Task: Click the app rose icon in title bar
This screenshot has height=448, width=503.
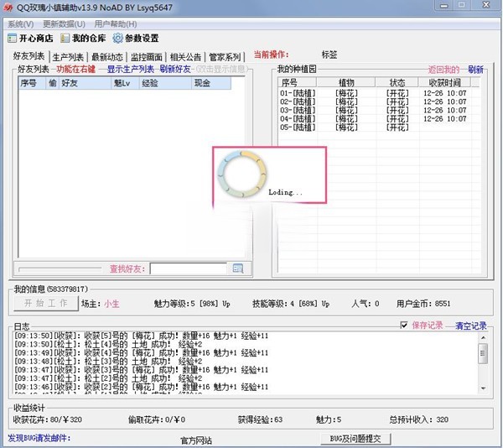Action: coord(8,8)
